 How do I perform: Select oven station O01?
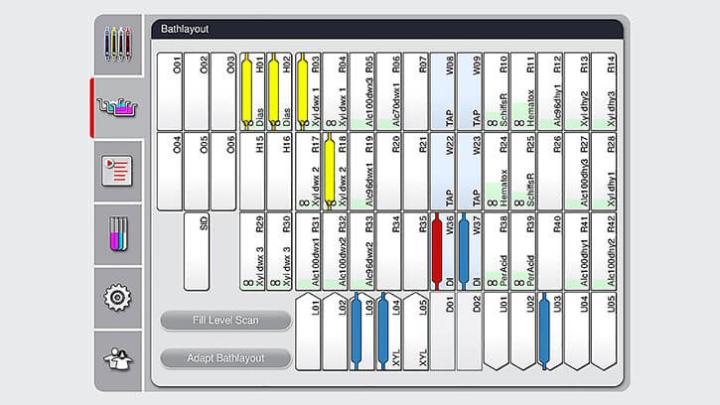170,92
